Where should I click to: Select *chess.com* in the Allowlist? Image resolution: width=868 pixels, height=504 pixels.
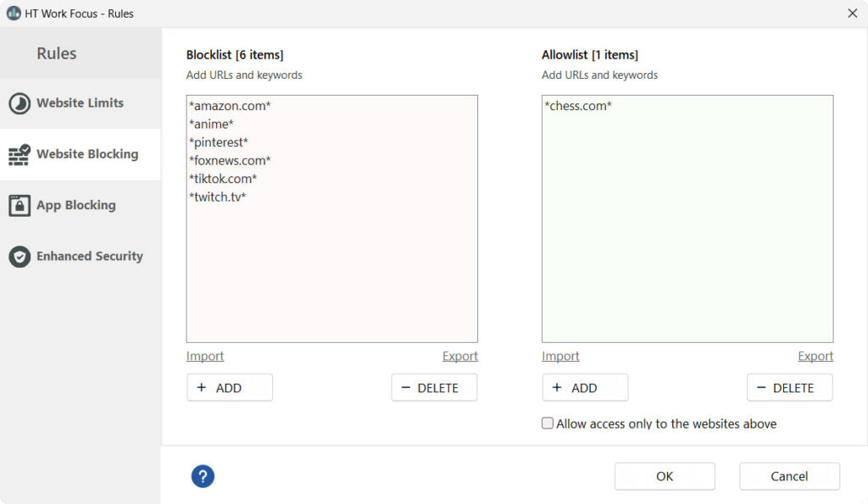pos(578,106)
